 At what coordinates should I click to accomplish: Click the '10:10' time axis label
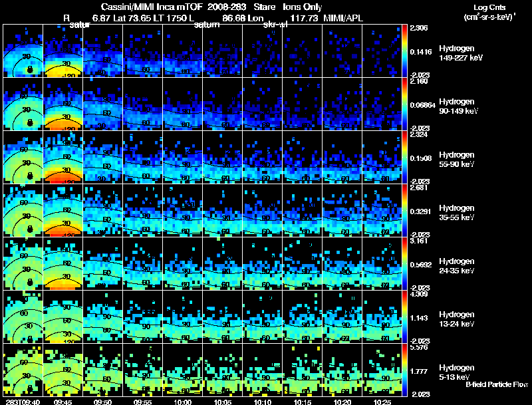pos(262,402)
